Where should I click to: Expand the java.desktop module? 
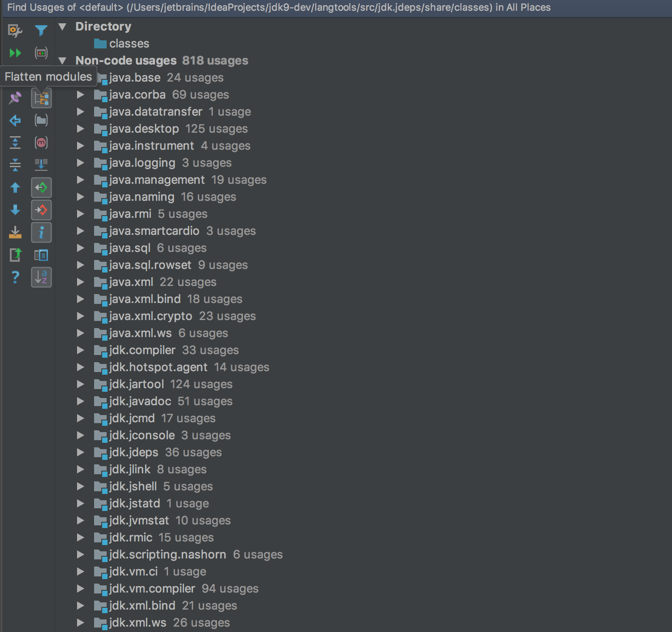[81, 129]
